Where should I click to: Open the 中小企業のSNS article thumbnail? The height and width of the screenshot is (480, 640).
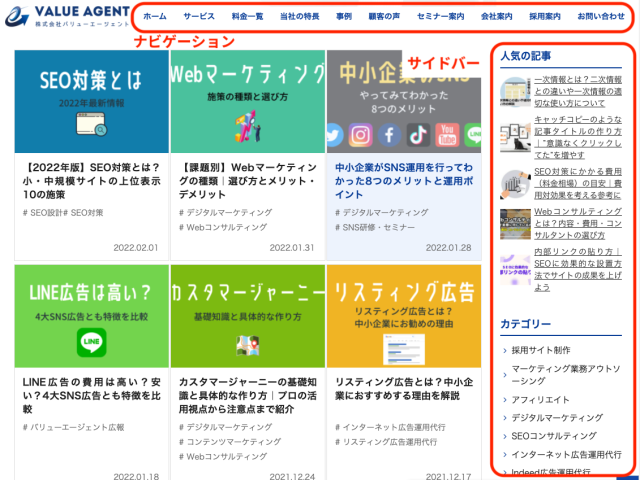pos(404,102)
